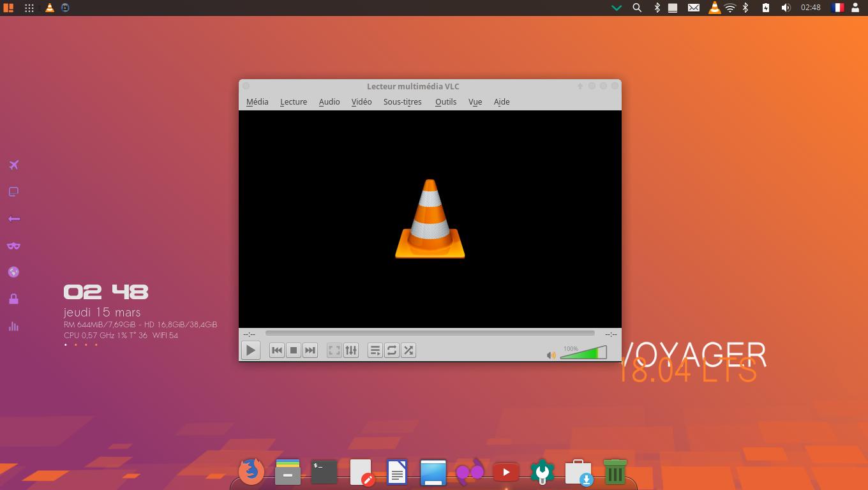This screenshot has width=868, height=490.
Task: Skip to the next media track
Action: click(310, 350)
